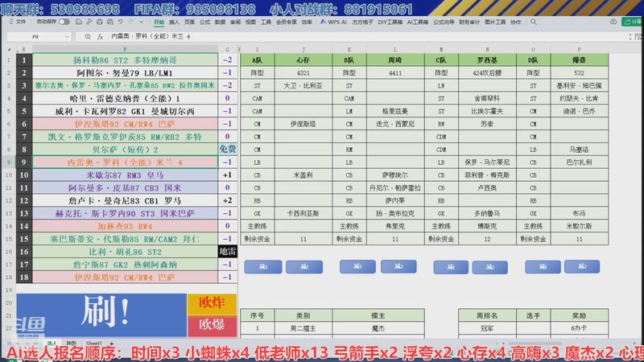Viewport: 644px width, 362px height.
Task: Click the yellow 欧炸 button
Action: tap(212, 304)
